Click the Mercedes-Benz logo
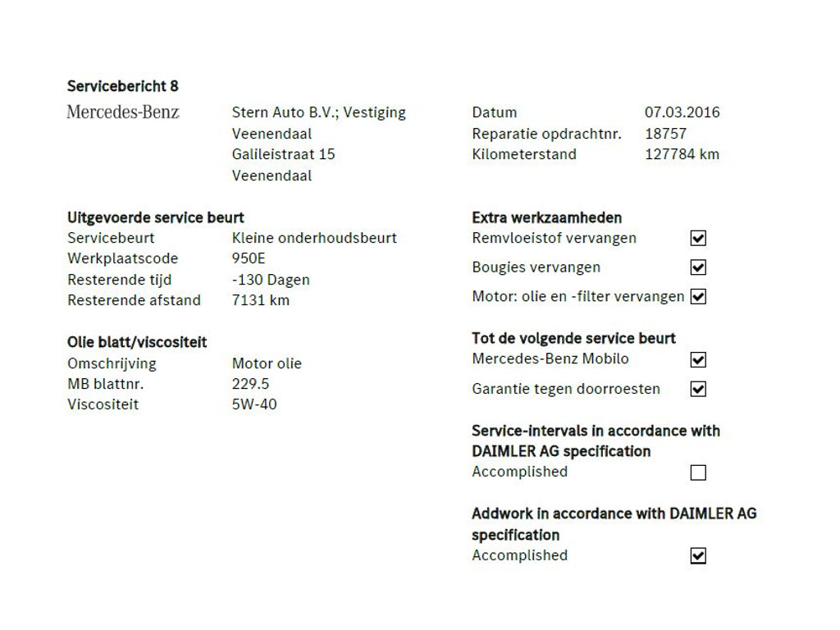The image size is (840, 630). click(123, 112)
